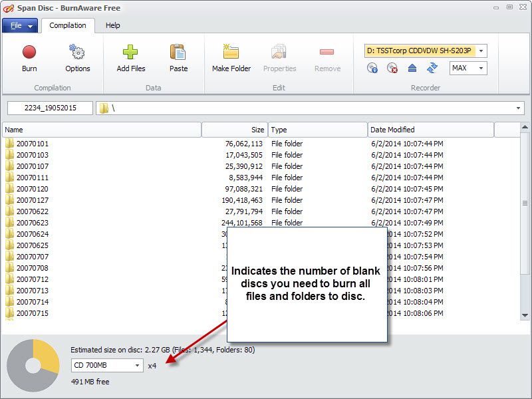Open the Help tab
532x399 pixels.
pyautogui.click(x=112, y=25)
